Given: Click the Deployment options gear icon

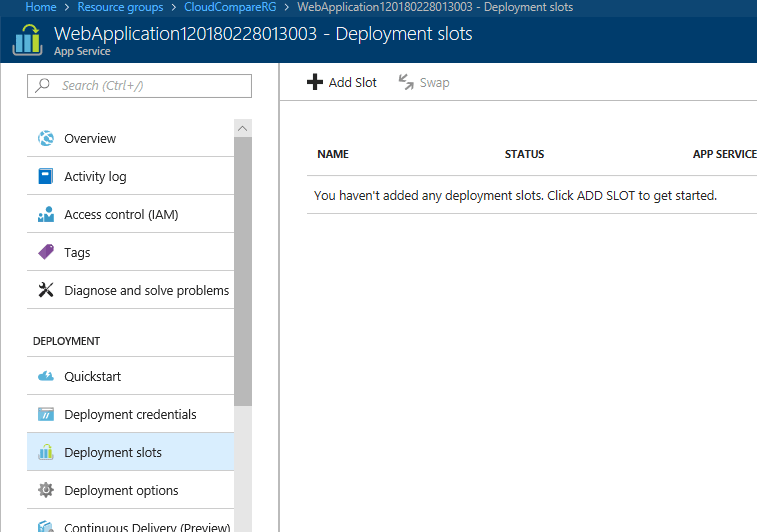Looking at the screenshot, I should click(46, 490).
